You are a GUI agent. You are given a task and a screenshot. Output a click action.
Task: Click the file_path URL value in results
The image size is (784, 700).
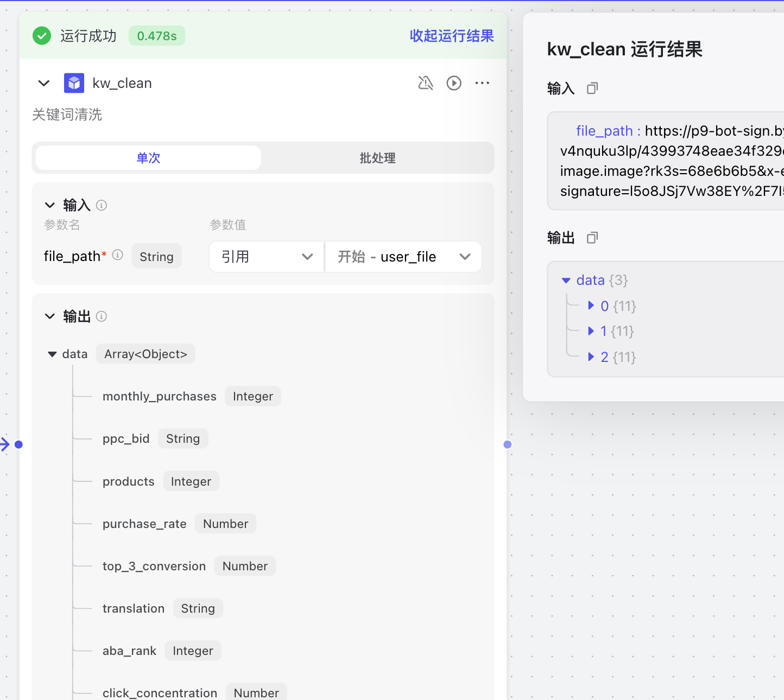tap(672, 161)
